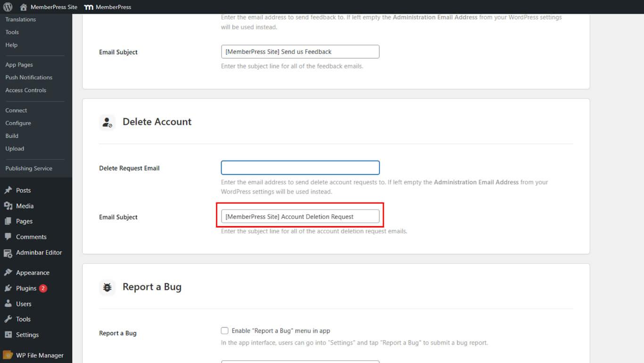
Task: Open the Push Notifications submenu item
Action: pos(29,77)
